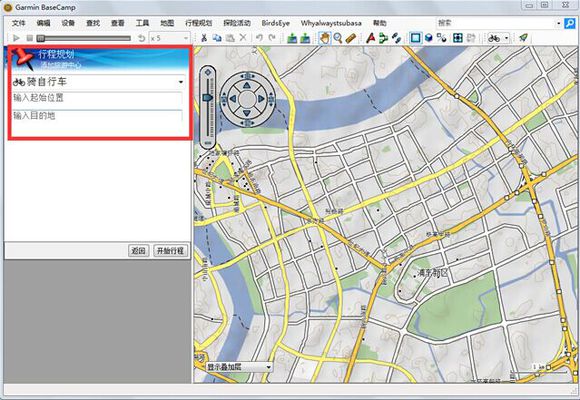Screen dimensions: 580x400
Task: Click the grayed-out icon beside the bicycle profile
Action: pyautogui.click(x=471, y=38)
